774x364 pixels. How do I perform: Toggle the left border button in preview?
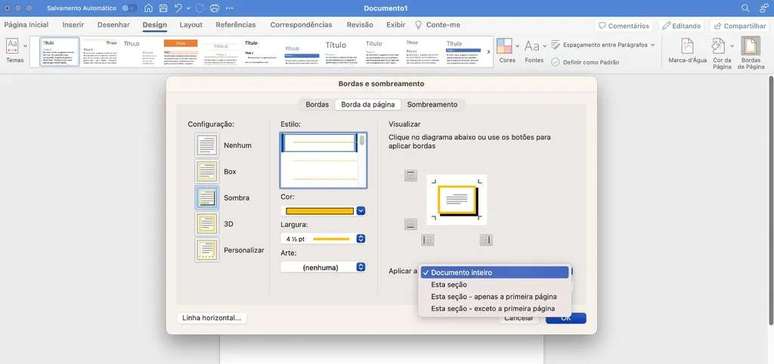[x=427, y=240]
